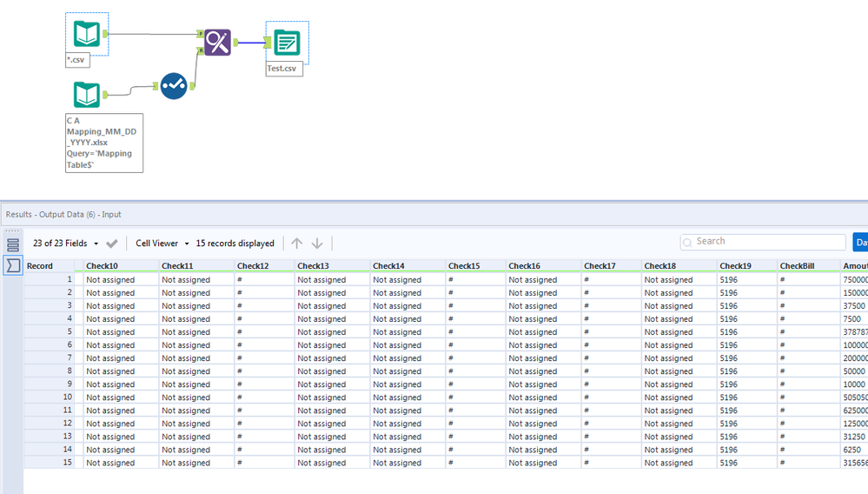This screenshot has width=868, height=494.
Task: Select the Find Replace tool icon
Action: pos(217,42)
